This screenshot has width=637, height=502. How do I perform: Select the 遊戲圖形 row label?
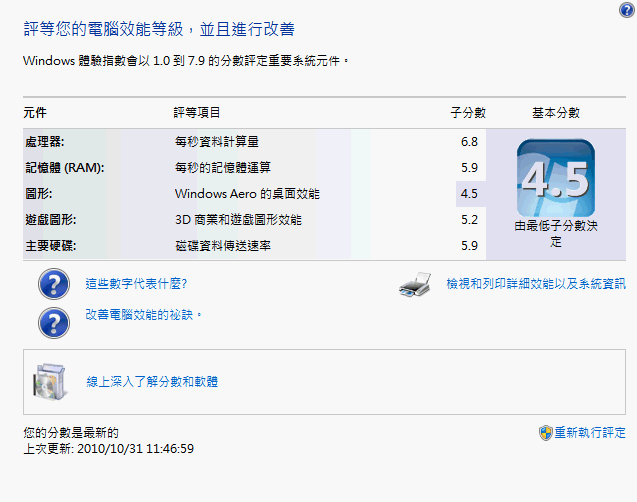point(51,220)
